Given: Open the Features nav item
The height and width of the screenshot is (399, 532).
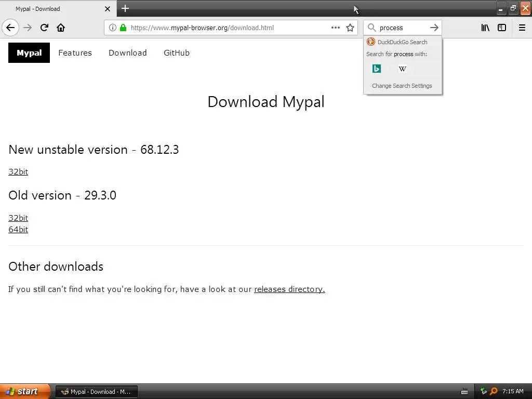Looking at the screenshot, I should pyautogui.click(x=75, y=53).
